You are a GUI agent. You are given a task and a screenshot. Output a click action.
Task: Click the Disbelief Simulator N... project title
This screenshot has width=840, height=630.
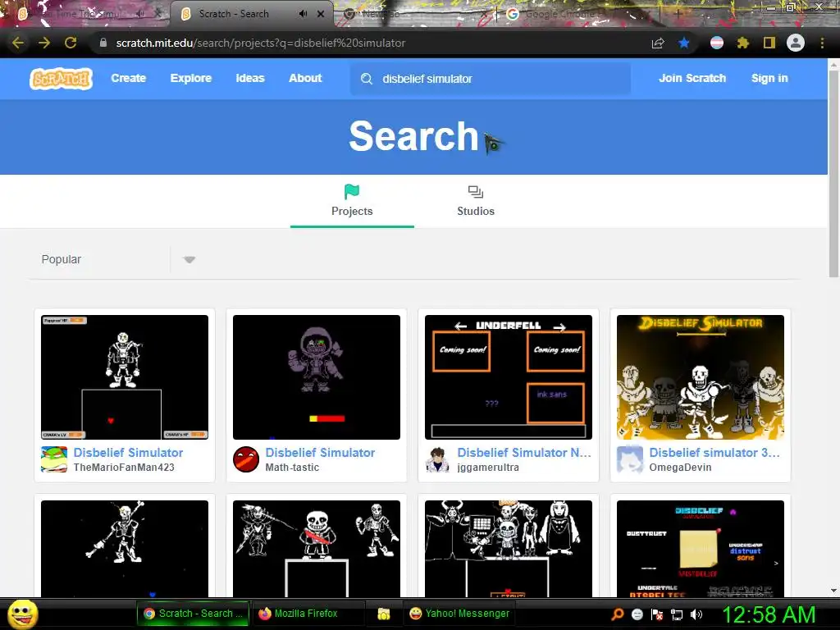click(x=524, y=453)
